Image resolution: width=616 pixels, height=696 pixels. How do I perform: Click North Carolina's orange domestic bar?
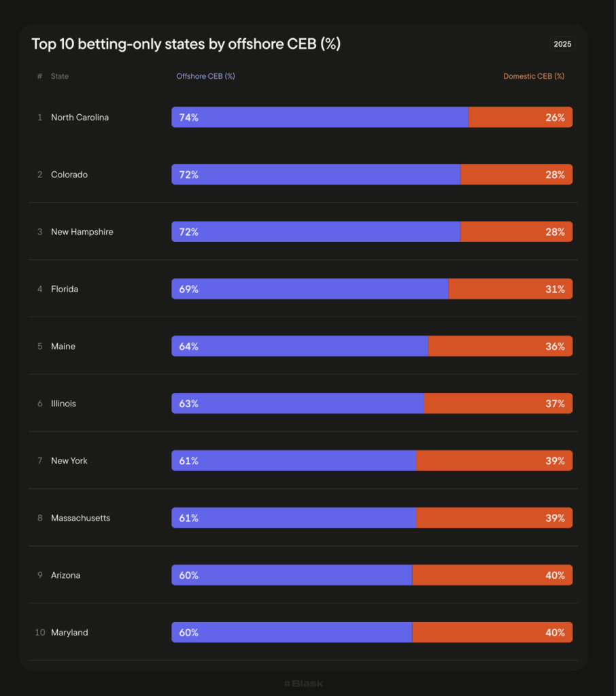pos(520,117)
